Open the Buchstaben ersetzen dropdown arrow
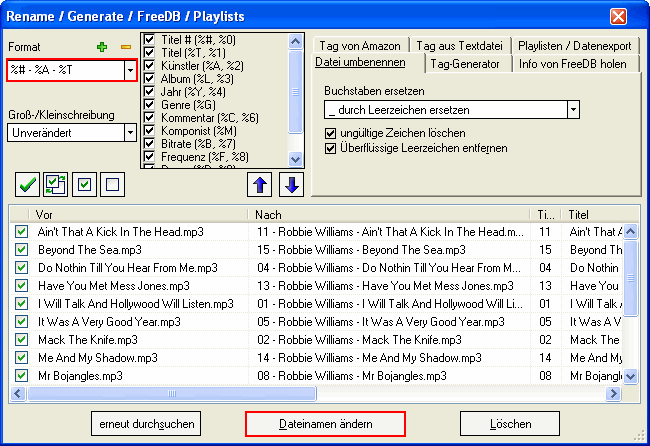Image resolution: width=650 pixels, height=446 pixels. (573, 110)
